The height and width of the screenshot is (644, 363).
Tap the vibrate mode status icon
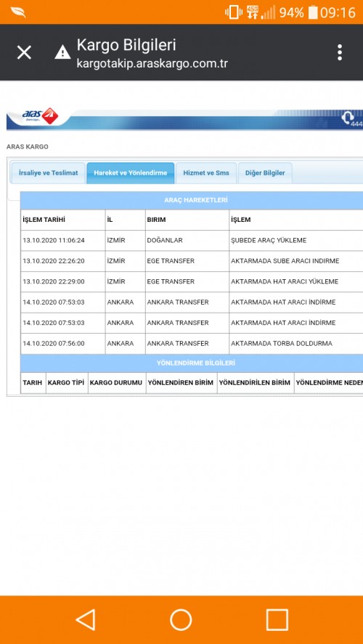[234, 12]
